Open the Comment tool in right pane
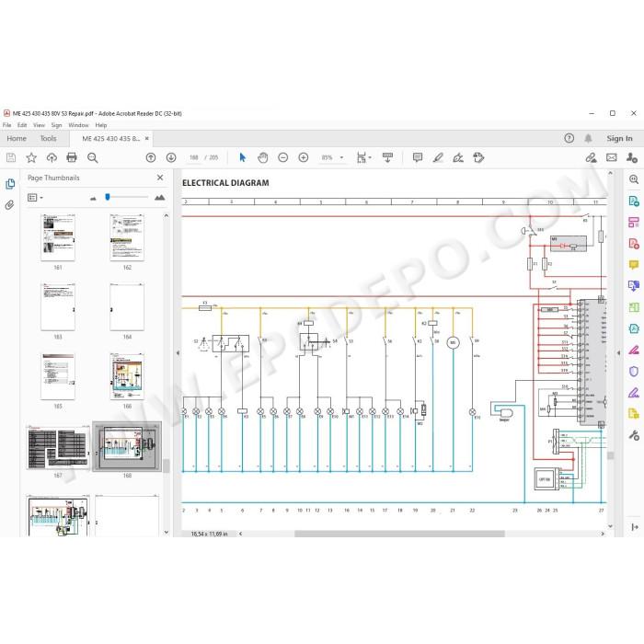This screenshot has width=644, height=644. point(634,265)
